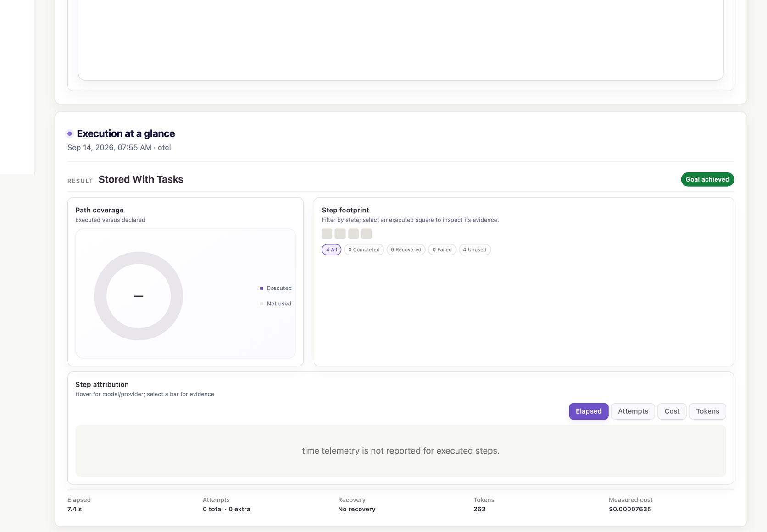
Task: Click the 263 tokens value
Action: tap(479, 509)
